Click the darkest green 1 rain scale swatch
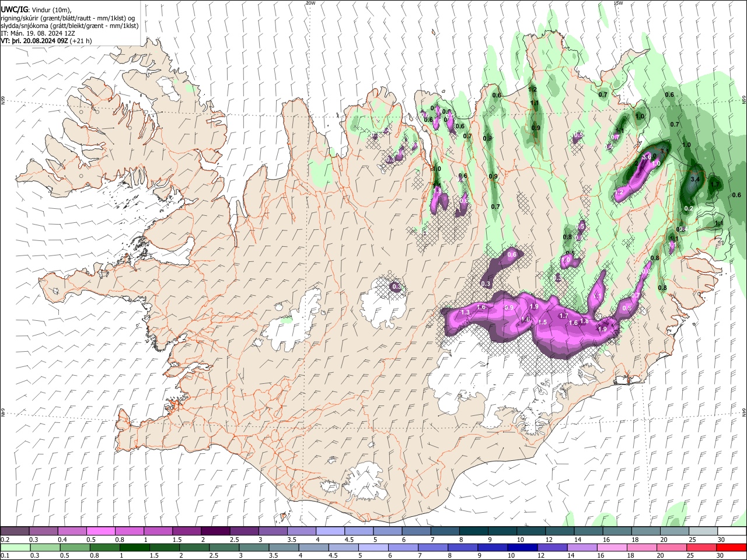This screenshot has height=560, width=747. pyautogui.click(x=134, y=547)
